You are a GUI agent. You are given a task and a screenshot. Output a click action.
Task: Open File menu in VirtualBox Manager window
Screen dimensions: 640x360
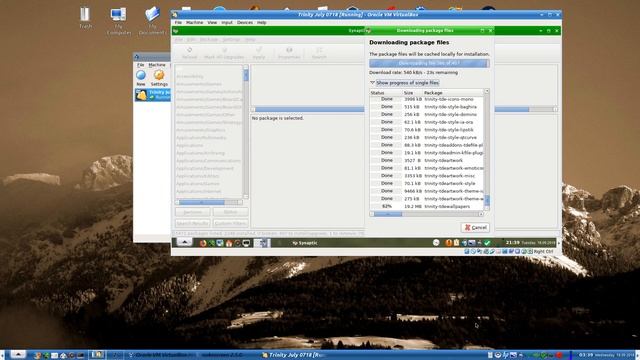[140, 65]
